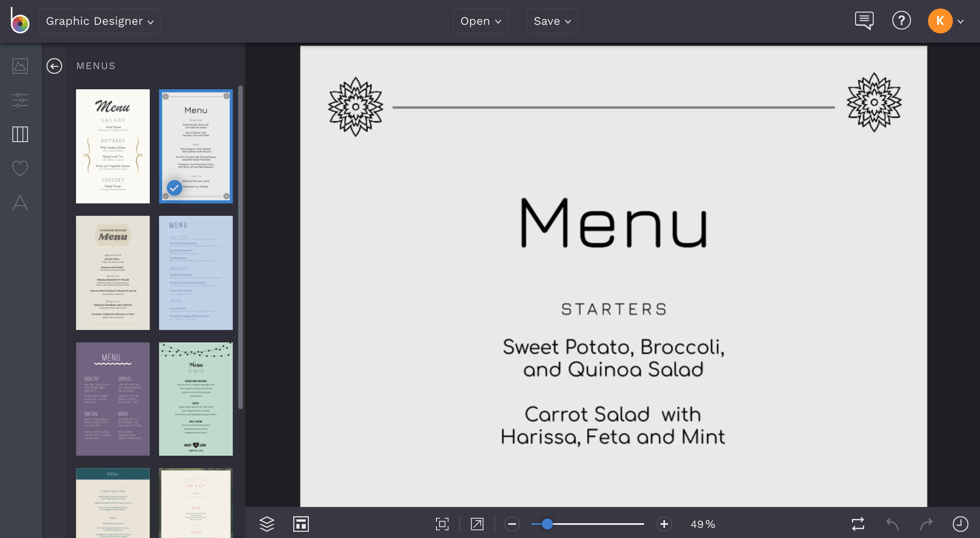Viewport: 980px width, 538px height.
Task: Open the layout grid icon in bottom bar
Action: point(301,524)
